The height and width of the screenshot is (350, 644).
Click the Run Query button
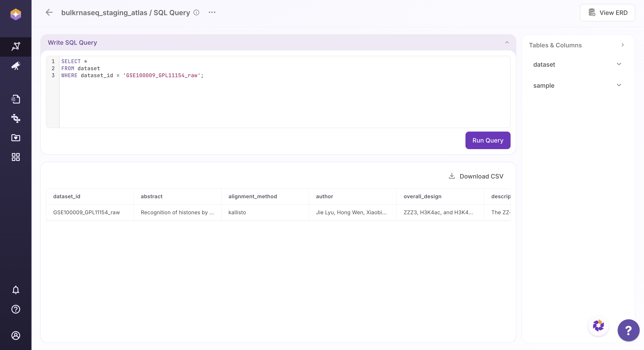tap(488, 140)
